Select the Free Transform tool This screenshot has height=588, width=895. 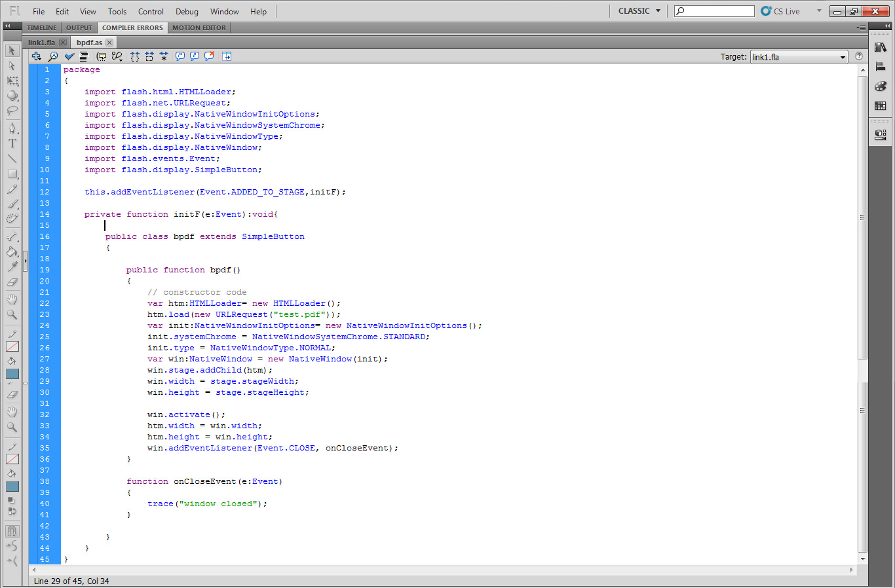pyautogui.click(x=12, y=81)
